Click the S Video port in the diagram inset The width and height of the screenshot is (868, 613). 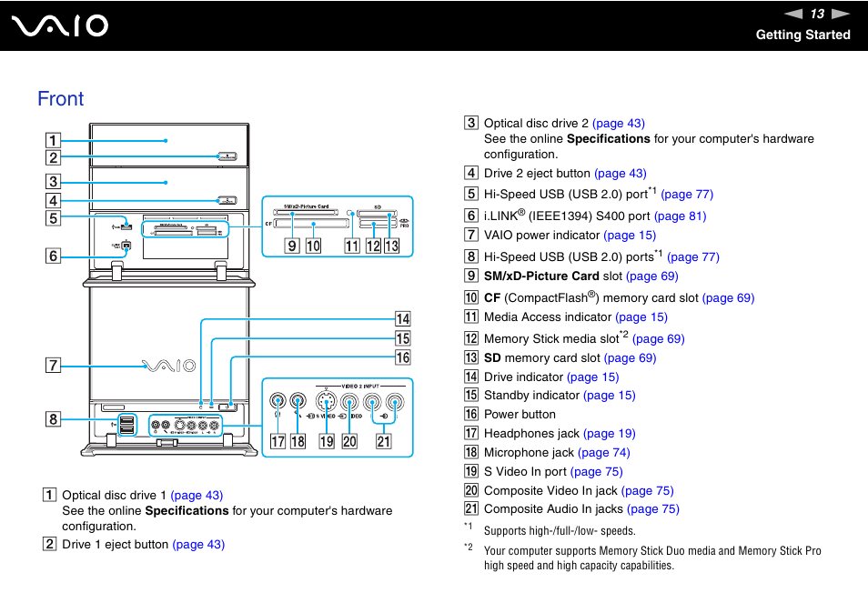coord(327,401)
